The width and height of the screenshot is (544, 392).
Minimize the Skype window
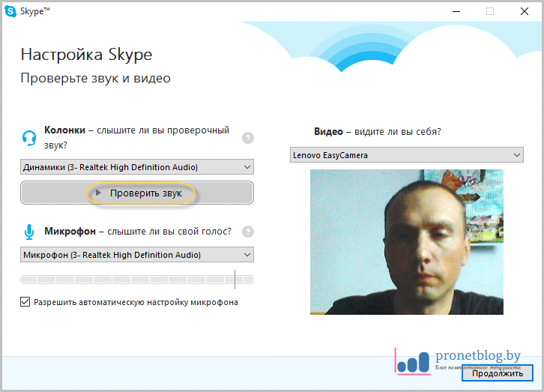tap(456, 11)
